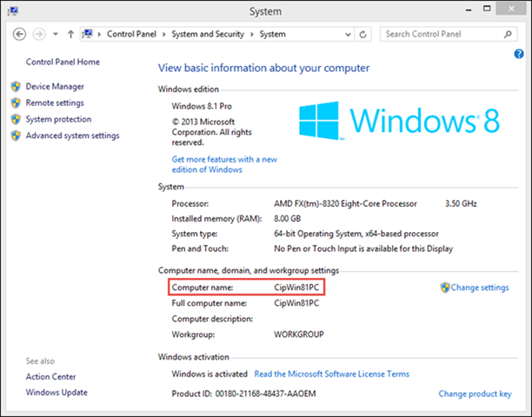Select System and Security breadcrumb
Screen dimensions: 532x417
click(x=208, y=34)
